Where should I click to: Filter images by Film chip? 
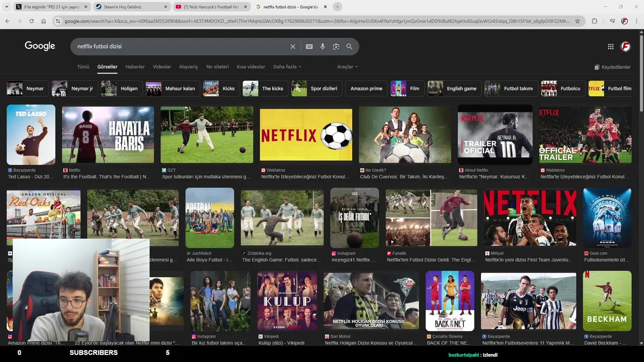click(x=408, y=88)
